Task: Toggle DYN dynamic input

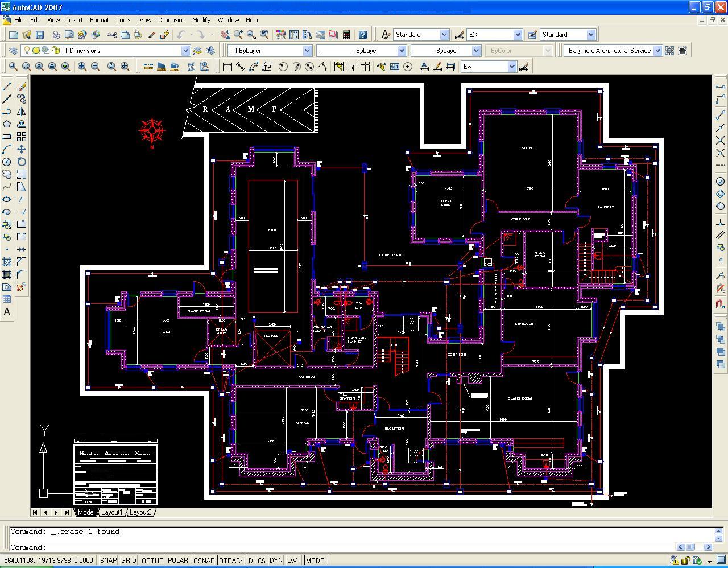Action: 276,561
